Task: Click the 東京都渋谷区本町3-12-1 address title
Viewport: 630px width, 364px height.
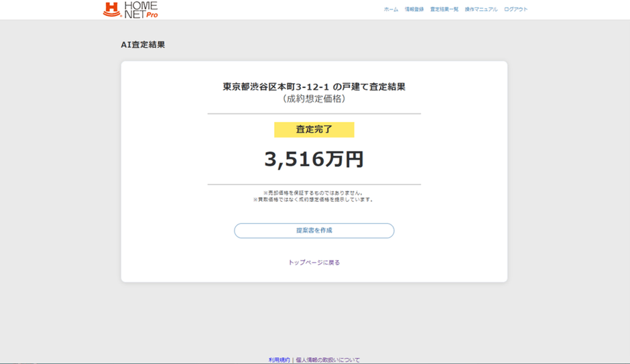Action: click(314, 86)
